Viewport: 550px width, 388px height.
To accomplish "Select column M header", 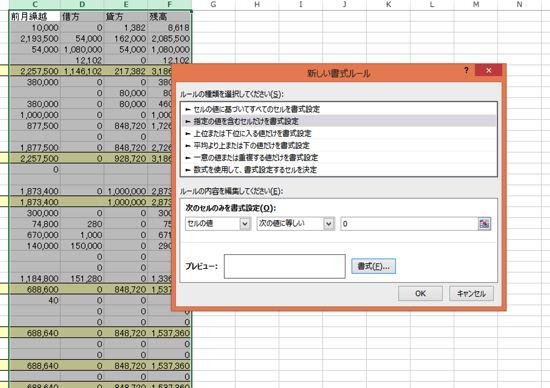I will pos(476,5).
